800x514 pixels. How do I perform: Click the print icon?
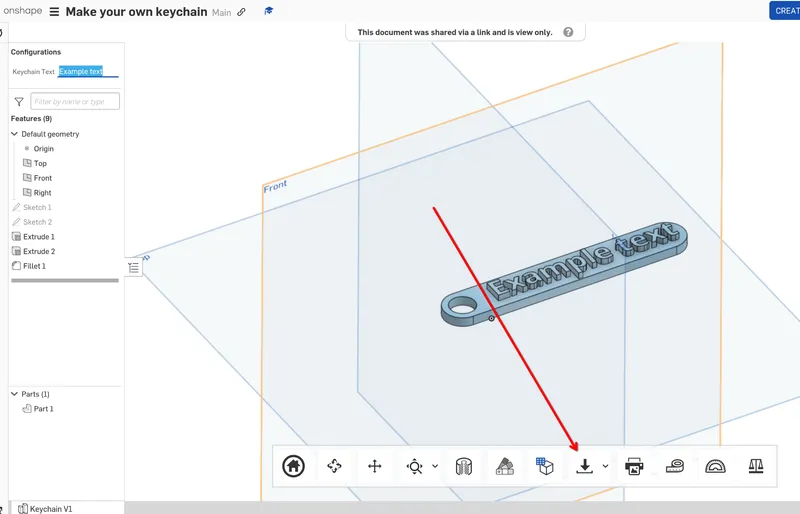pyautogui.click(x=634, y=467)
